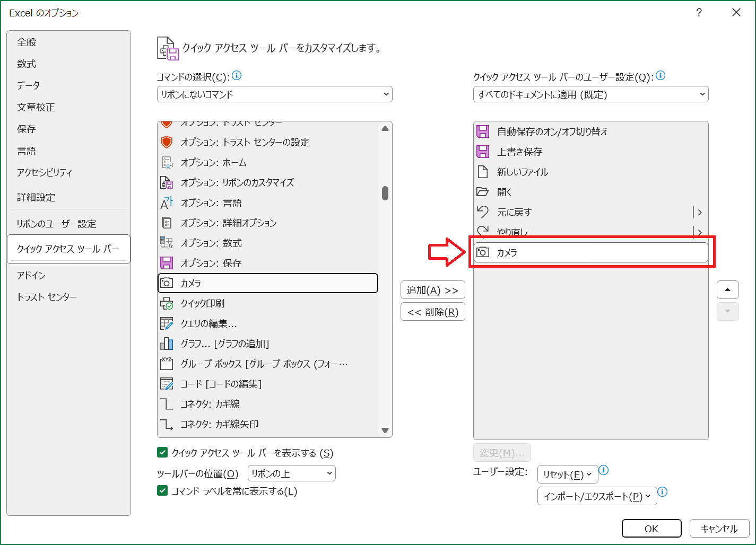Select the 開く entry text in toolbar list
This screenshot has height=545, width=756.
pos(505,192)
